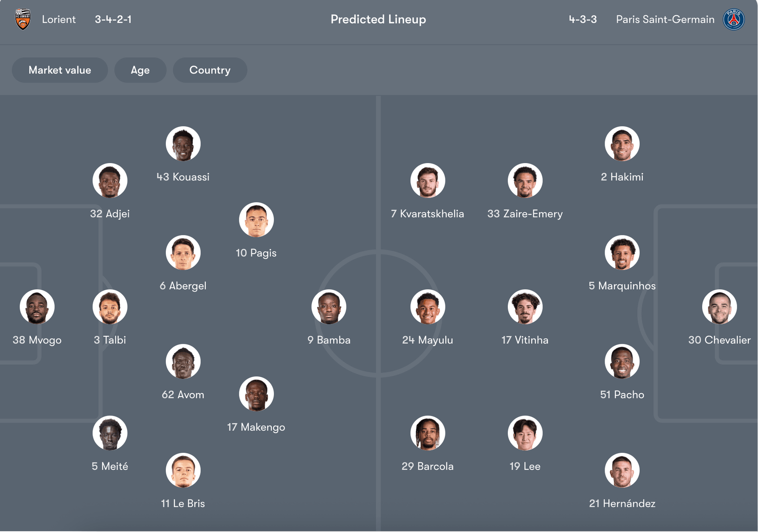Select Marquinhos' player photo

(622, 252)
